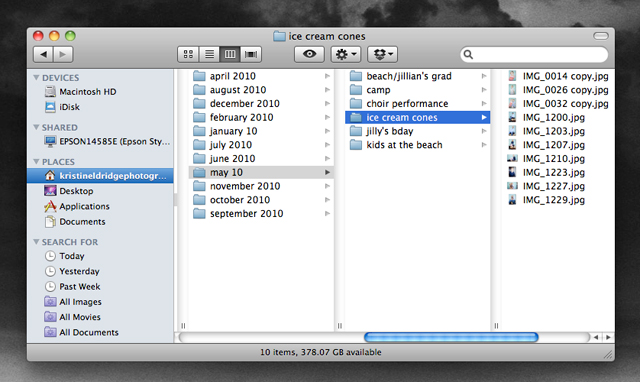Select IMG_0032 copy.jpg

coord(558,104)
